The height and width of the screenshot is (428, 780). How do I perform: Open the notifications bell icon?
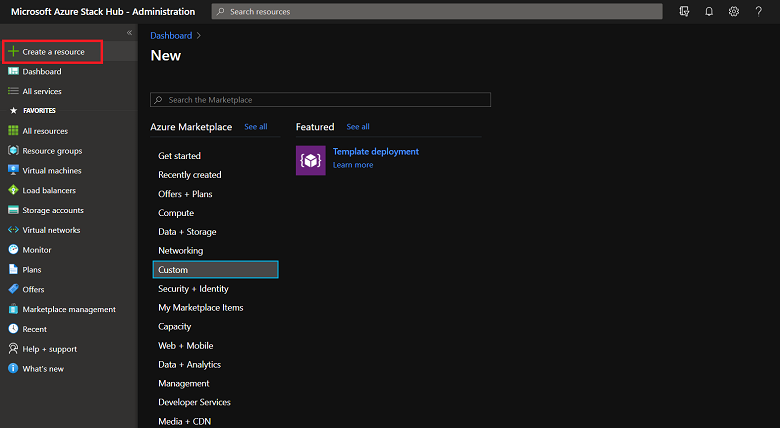[709, 11]
